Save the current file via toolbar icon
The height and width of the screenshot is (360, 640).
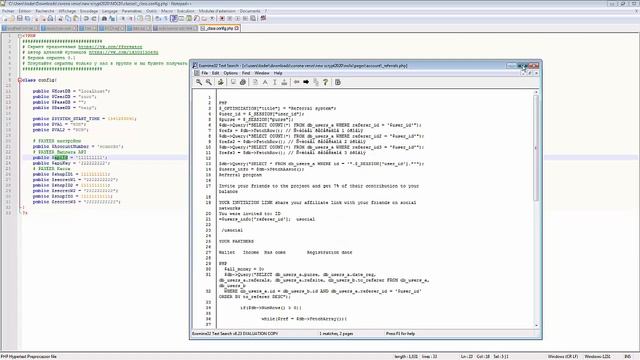[x=19, y=18]
